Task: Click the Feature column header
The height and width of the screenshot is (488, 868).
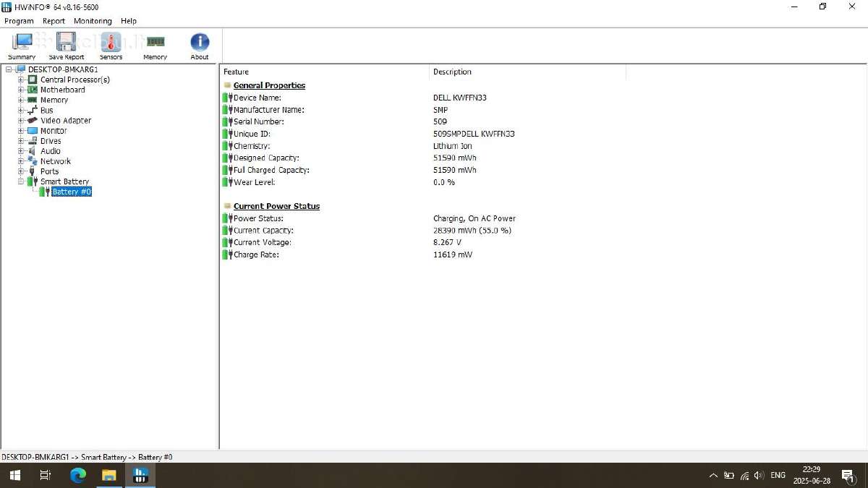Action: 324,72
